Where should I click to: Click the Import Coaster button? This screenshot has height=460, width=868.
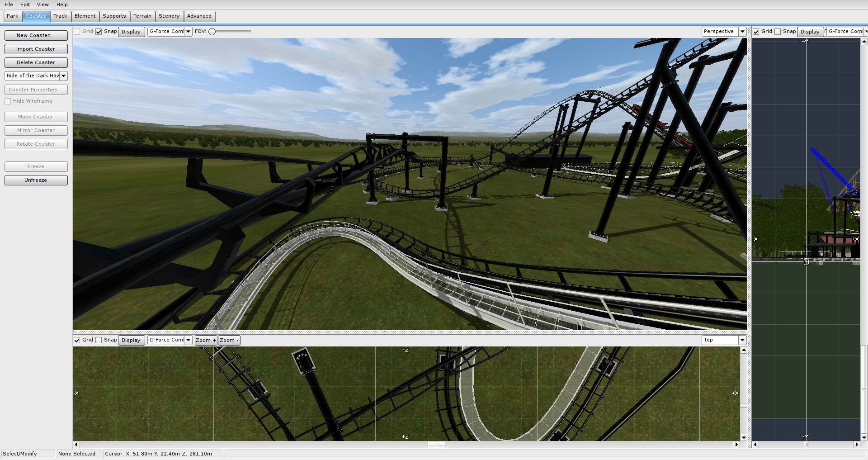pos(36,49)
